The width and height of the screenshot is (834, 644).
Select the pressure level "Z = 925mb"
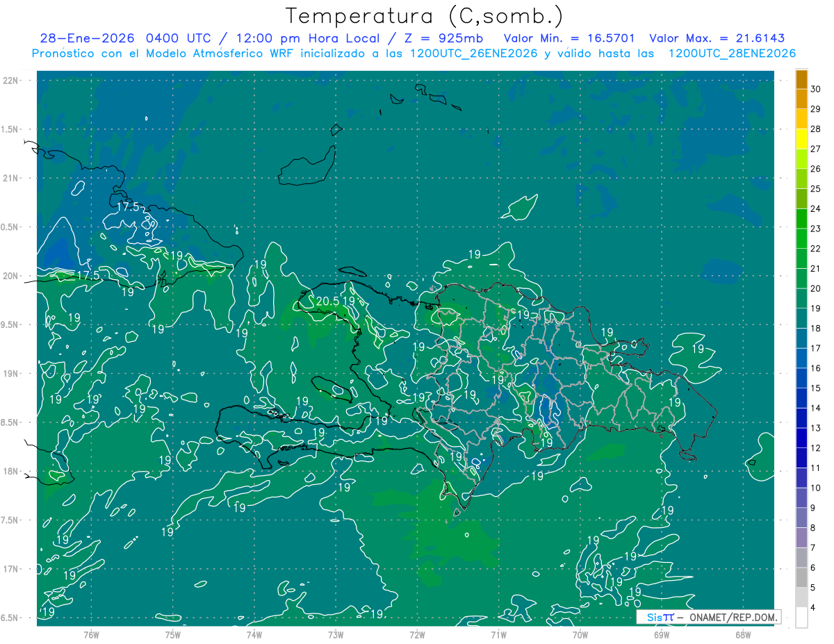click(444, 38)
